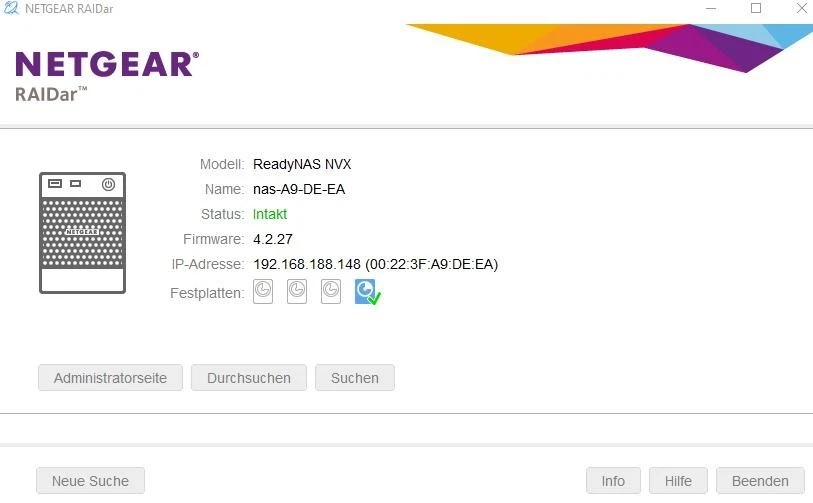Click the Festplatten label
813x503 pixels.
point(207,293)
